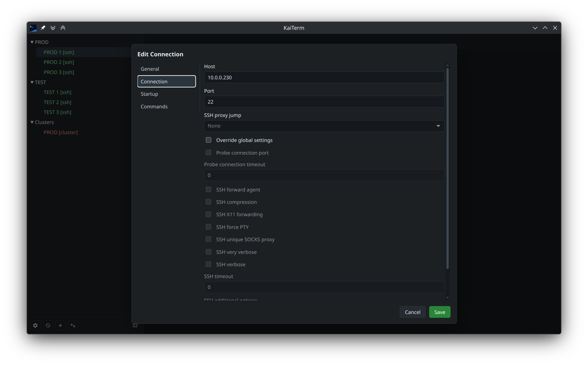Click the Port input field
The height and width of the screenshot is (366, 588).
click(x=324, y=102)
